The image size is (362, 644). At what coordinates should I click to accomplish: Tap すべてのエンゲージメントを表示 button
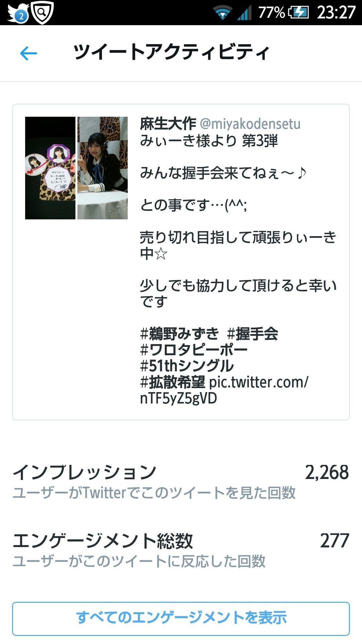pos(181,619)
